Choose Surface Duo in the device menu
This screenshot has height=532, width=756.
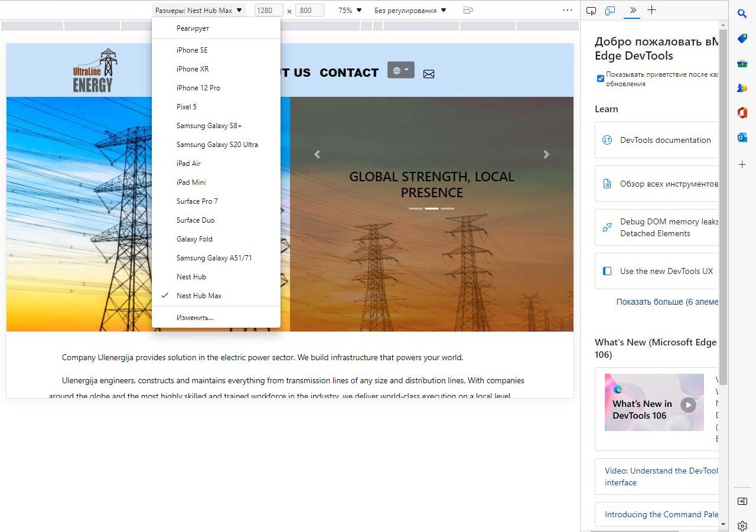pos(195,220)
